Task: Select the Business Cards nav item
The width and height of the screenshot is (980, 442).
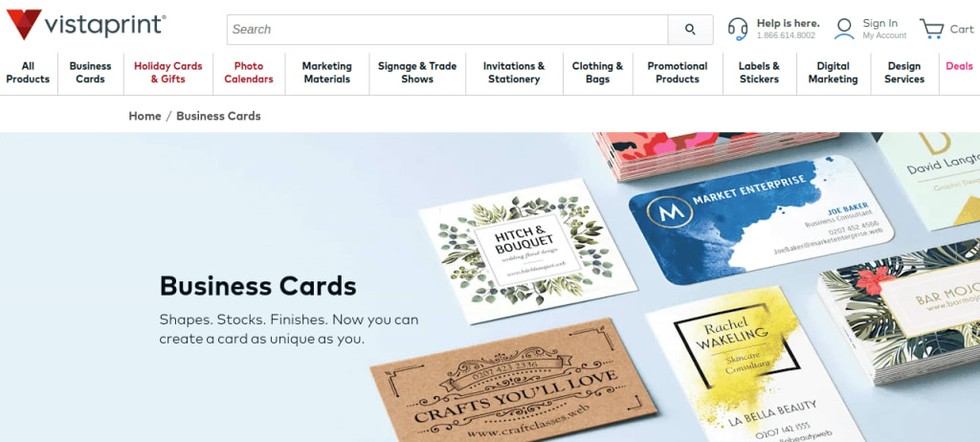Action: [x=90, y=73]
